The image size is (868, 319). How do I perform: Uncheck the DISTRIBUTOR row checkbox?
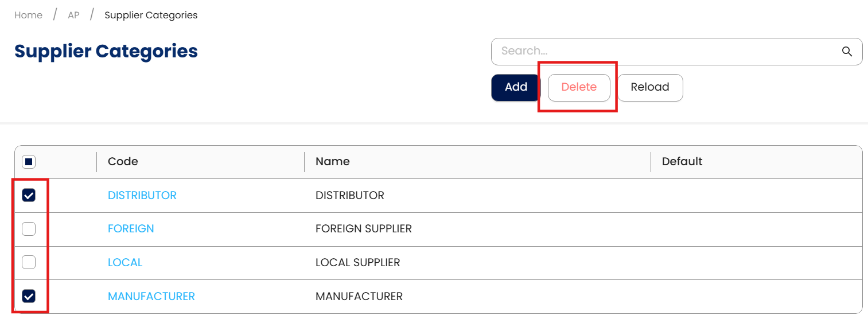29,196
